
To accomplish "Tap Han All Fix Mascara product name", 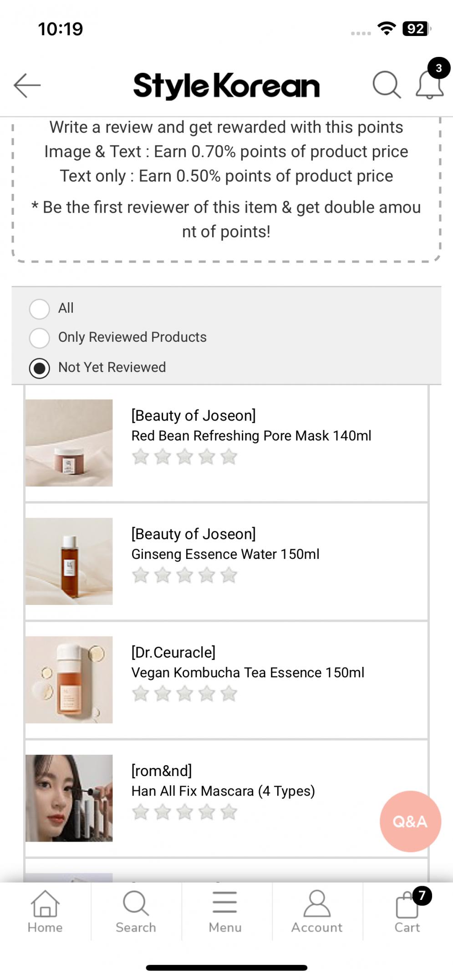I will (x=223, y=791).
